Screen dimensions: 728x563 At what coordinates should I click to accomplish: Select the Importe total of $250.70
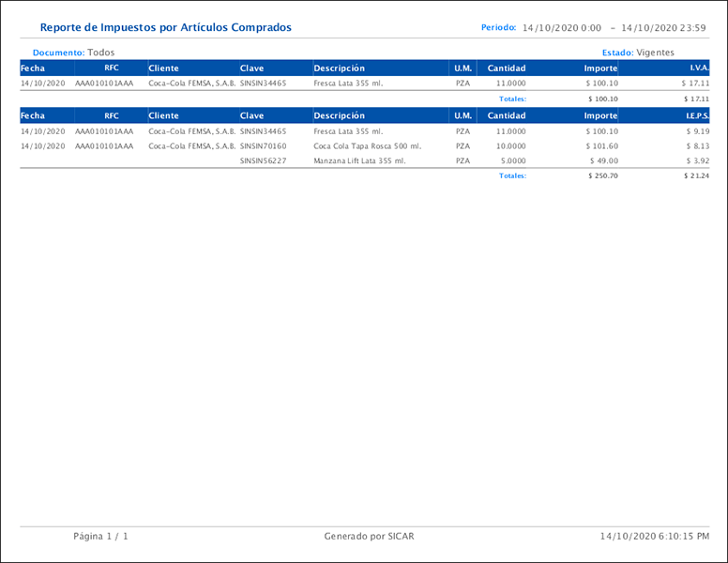(x=602, y=176)
